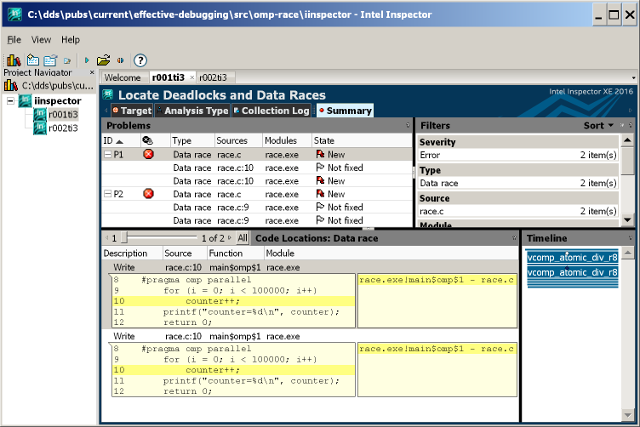Click Filters scrollbar up arrow
This screenshot has width=640, height=427.
tap(627, 140)
